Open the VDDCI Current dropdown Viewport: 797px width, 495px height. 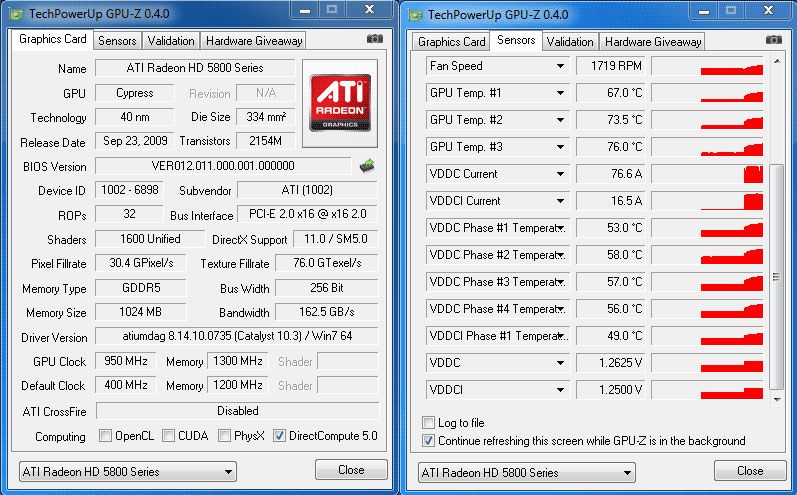click(560, 201)
